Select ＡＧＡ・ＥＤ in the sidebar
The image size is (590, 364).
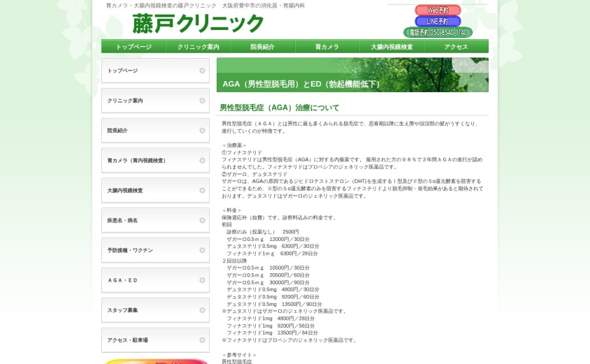pos(155,280)
